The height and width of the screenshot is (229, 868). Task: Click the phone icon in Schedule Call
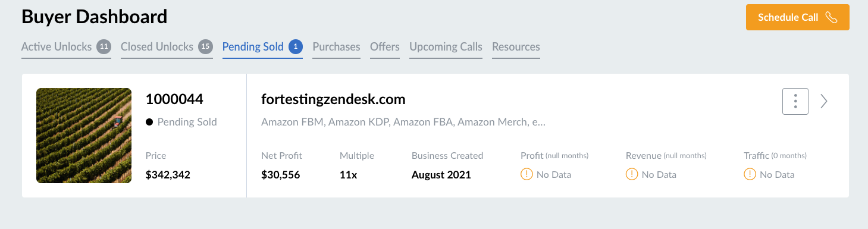[x=832, y=17]
